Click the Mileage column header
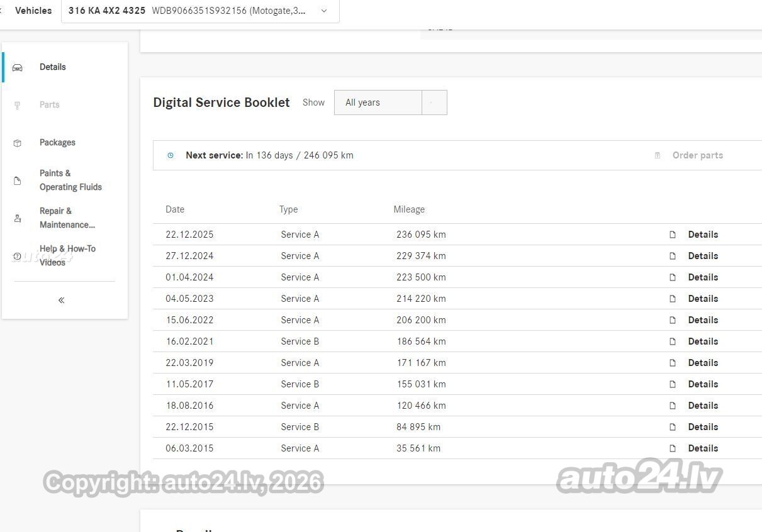 click(409, 209)
